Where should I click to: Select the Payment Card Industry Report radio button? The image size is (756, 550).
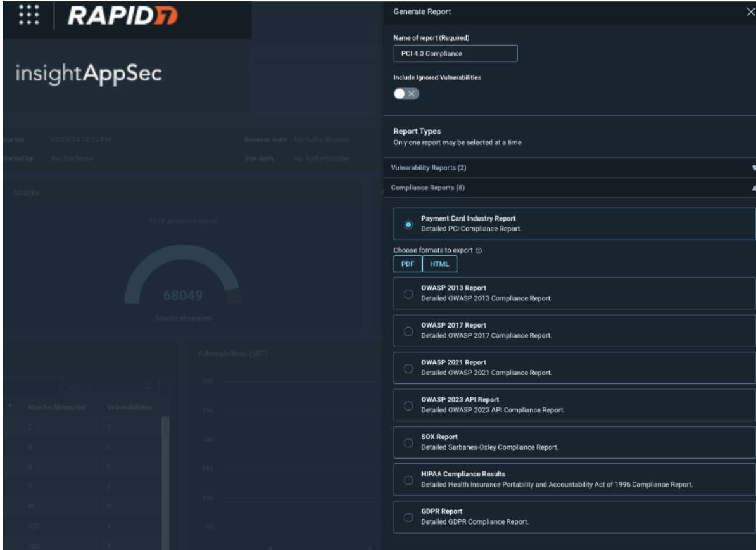pos(408,224)
